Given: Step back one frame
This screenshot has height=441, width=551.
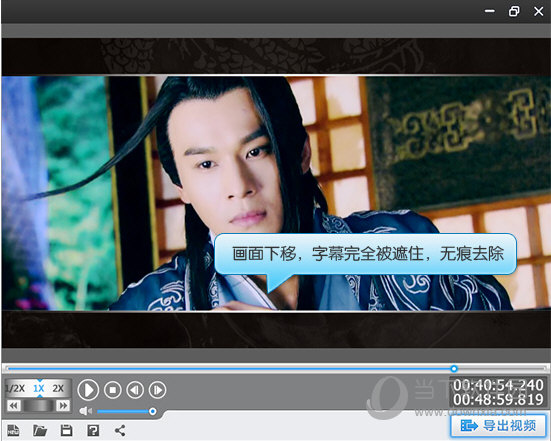Looking at the screenshot, I should point(135,390).
